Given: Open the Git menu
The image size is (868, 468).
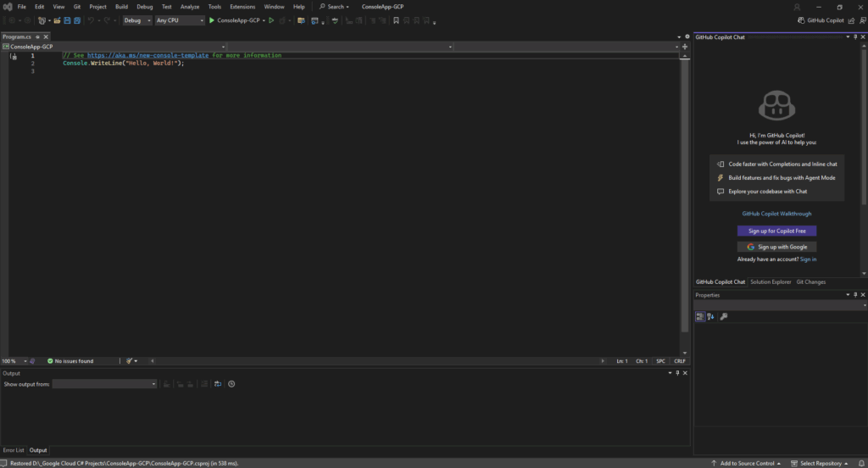Looking at the screenshot, I should pyautogui.click(x=77, y=7).
